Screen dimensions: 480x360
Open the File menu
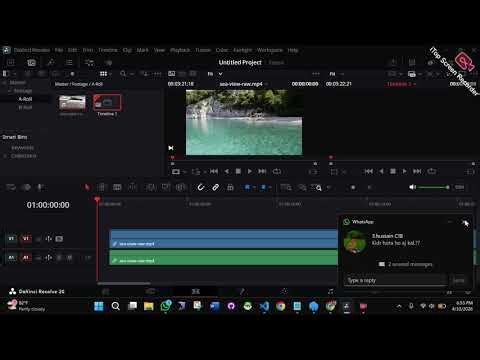coord(59,50)
